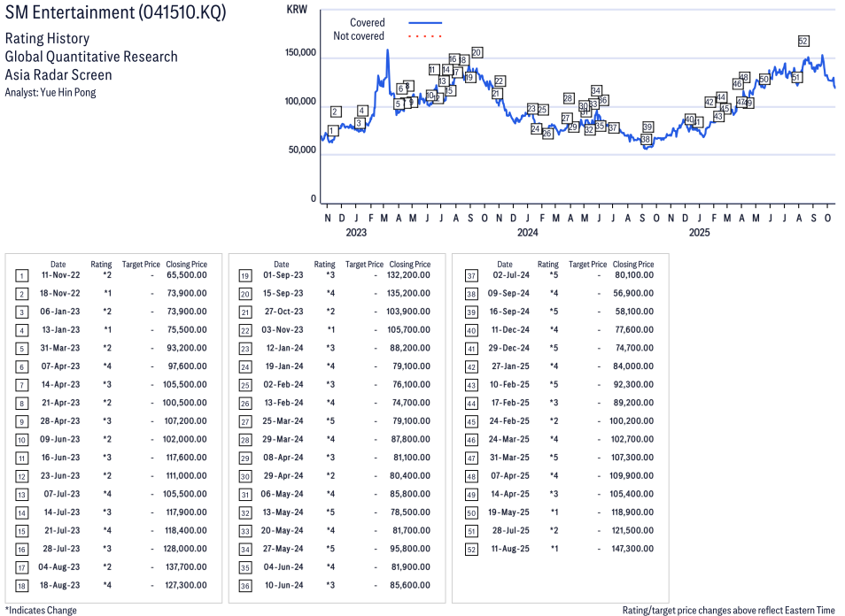Click the index box for the 11-Nov-22 row
The image size is (845, 616).
point(21,275)
